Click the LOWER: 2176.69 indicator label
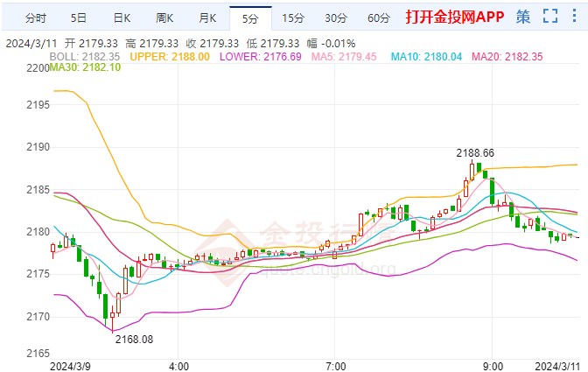 (x=261, y=57)
